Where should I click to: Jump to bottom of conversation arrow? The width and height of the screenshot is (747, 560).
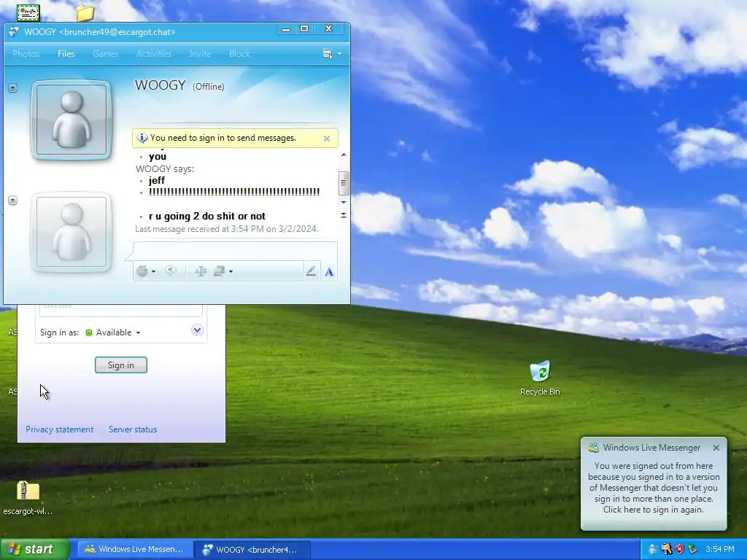(344, 215)
